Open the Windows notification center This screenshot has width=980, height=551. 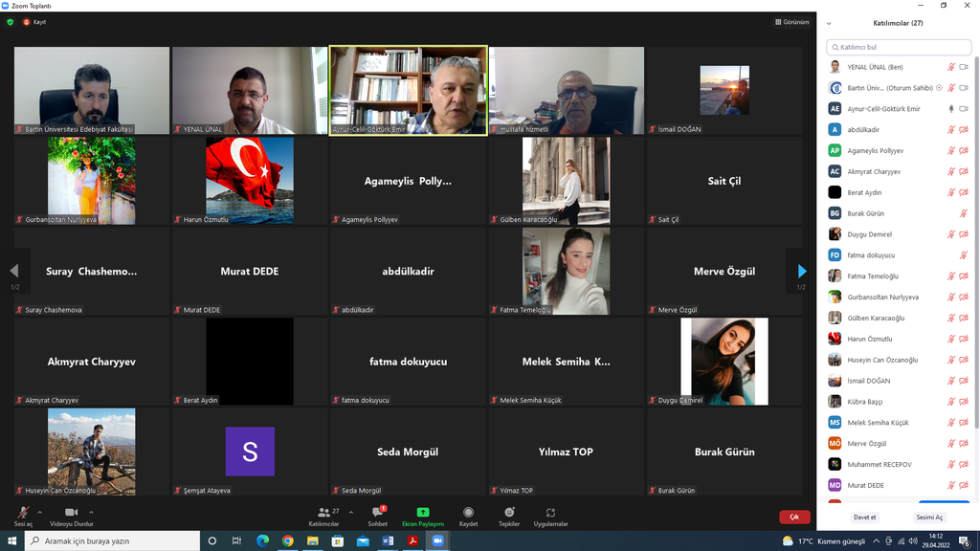click(965, 541)
